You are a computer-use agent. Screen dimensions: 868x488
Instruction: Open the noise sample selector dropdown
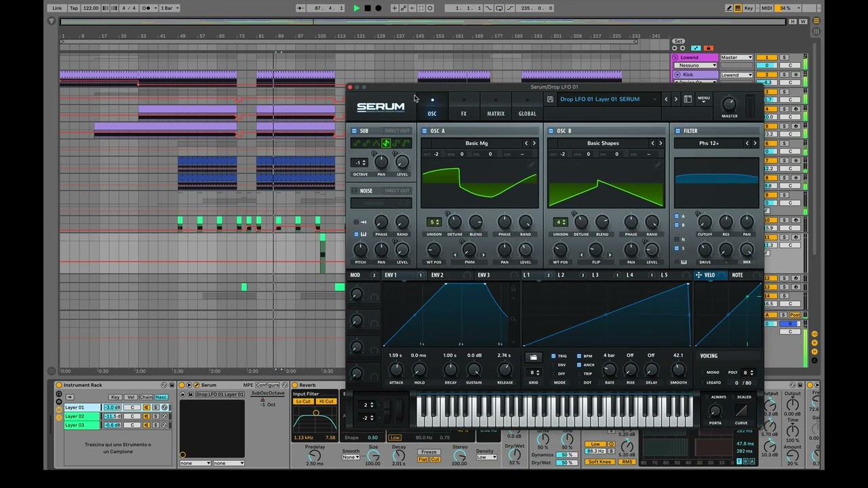381,203
